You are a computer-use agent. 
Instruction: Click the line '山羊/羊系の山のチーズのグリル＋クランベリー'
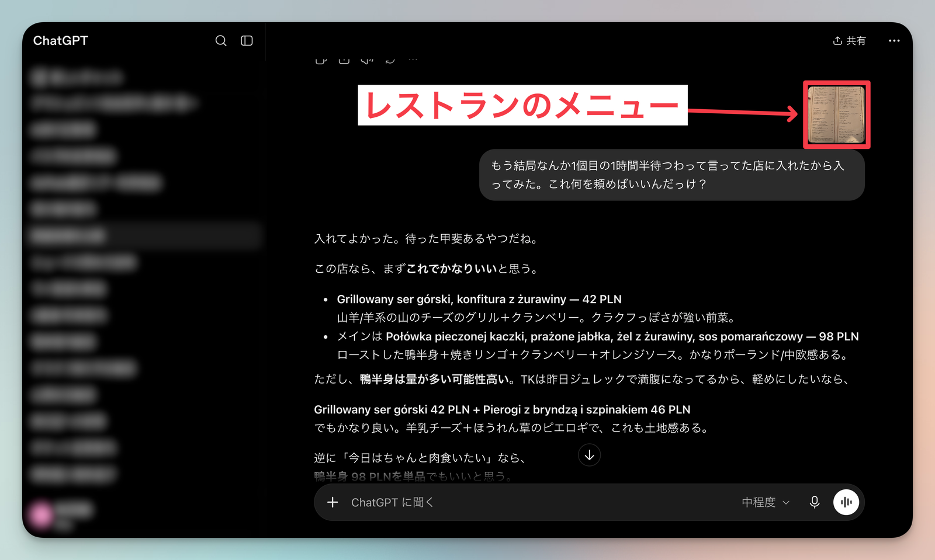point(536,318)
